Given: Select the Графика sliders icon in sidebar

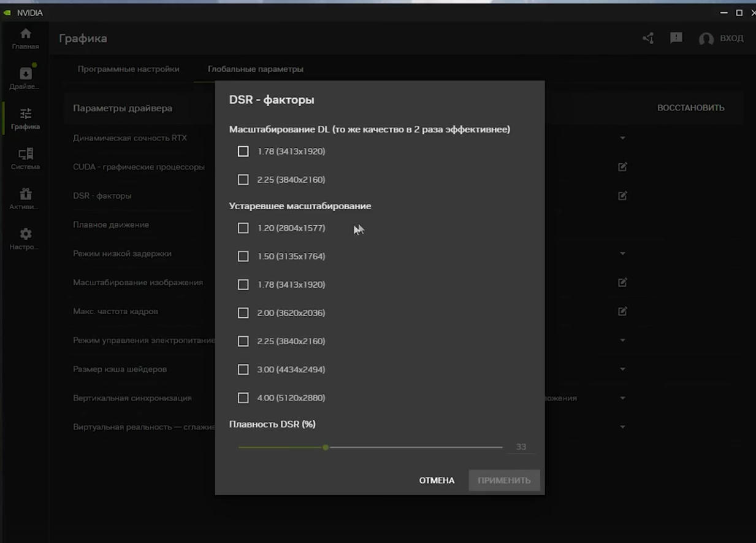Looking at the screenshot, I should pyautogui.click(x=25, y=114).
